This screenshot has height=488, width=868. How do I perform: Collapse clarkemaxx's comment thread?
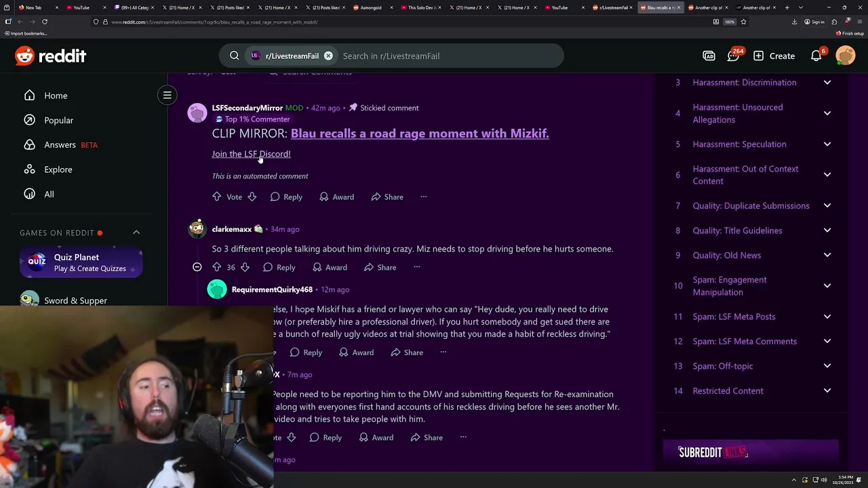[197, 267]
